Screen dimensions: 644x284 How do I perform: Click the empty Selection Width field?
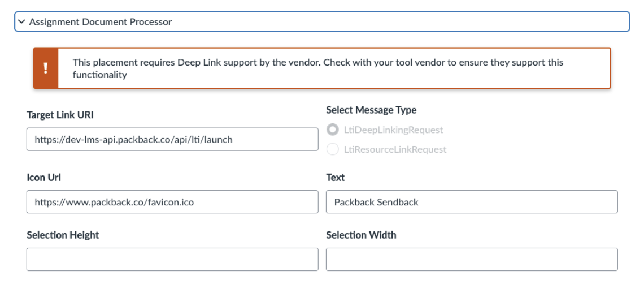click(x=471, y=260)
